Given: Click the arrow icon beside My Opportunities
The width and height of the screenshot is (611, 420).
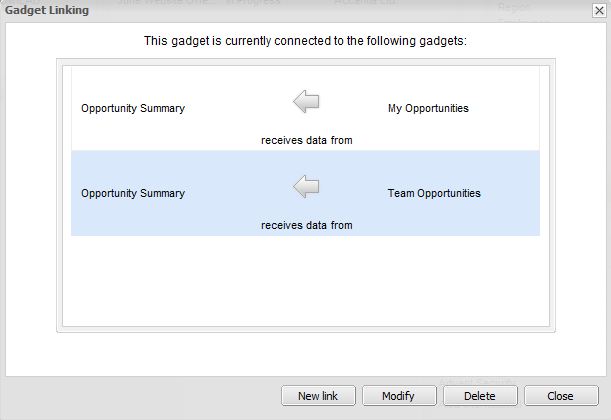Looking at the screenshot, I should 306,102.
